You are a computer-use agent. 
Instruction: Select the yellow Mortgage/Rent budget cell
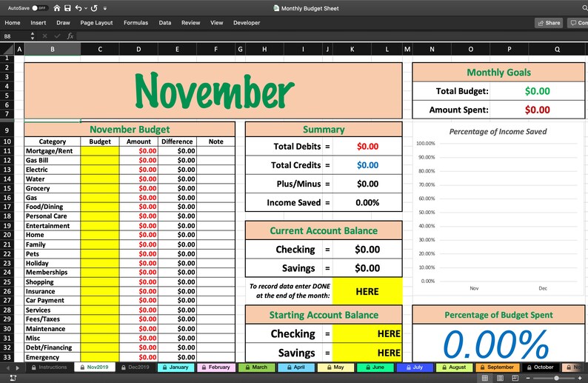tap(100, 151)
